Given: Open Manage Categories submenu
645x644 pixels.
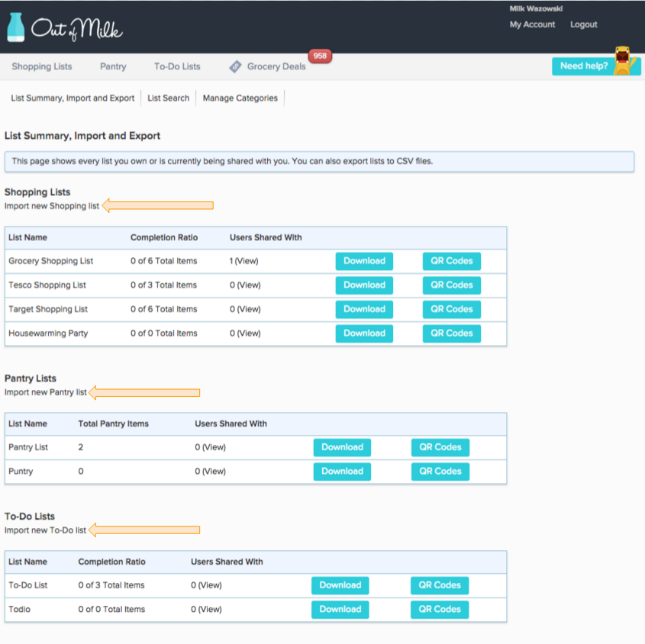Looking at the screenshot, I should [x=240, y=98].
